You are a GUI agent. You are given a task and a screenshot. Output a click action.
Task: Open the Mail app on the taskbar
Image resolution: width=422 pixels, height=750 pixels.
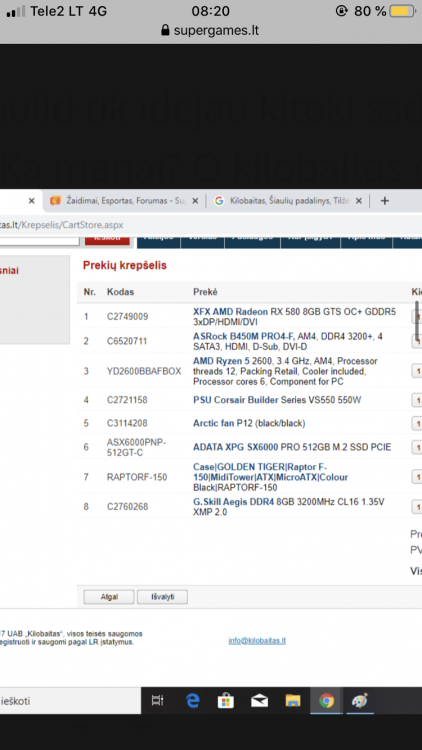(259, 701)
